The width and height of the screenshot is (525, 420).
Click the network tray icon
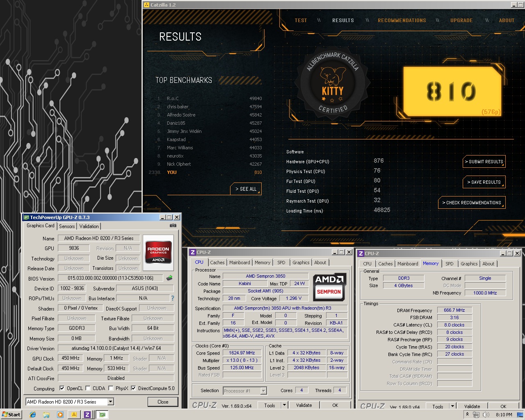coord(476,415)
